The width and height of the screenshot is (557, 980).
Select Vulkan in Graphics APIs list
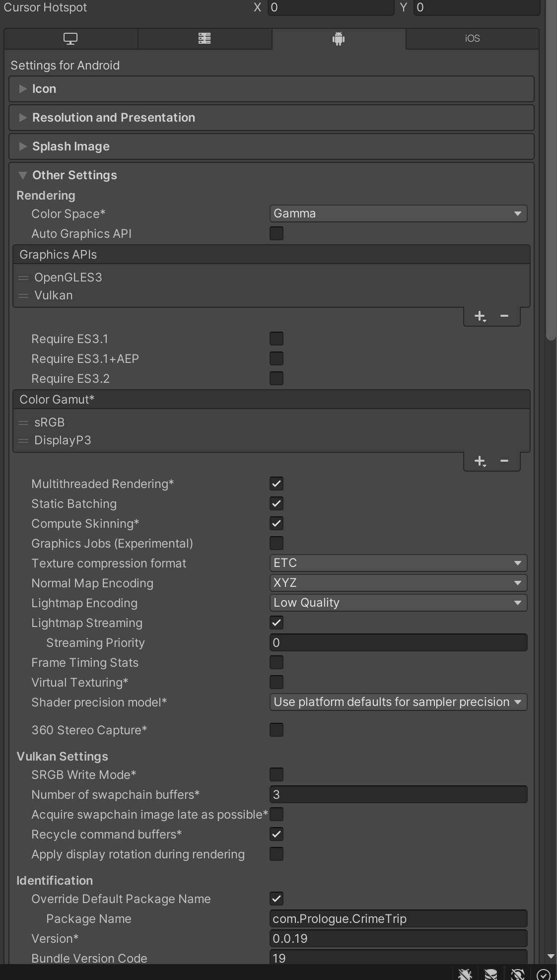(x=54, y=295)
